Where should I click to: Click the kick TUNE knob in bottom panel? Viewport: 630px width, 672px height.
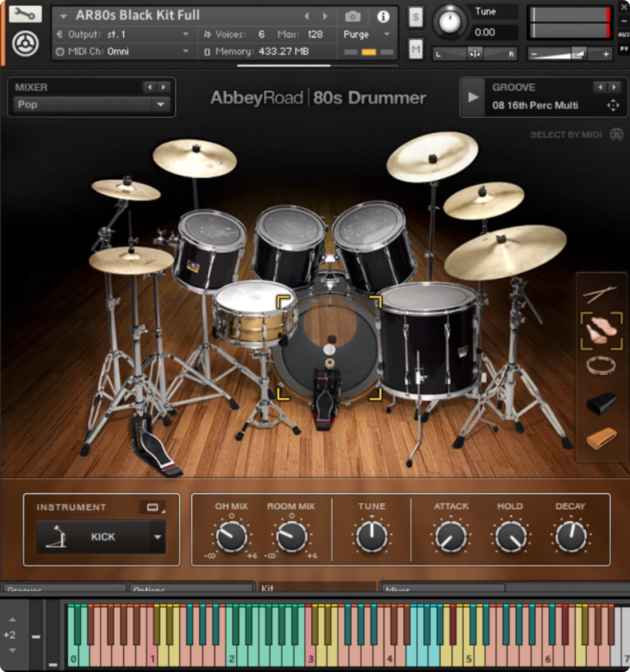click(372, 536)
